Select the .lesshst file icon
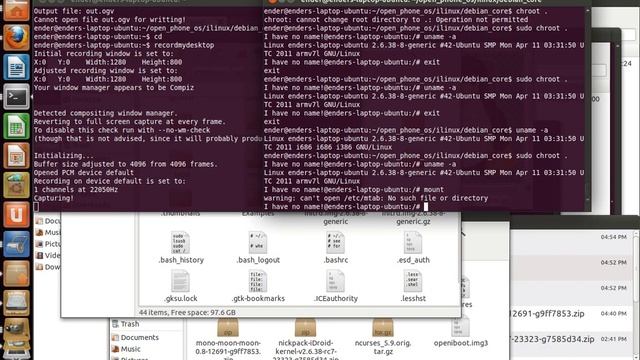This screenshot has height=360, width=640. click(x=413, y=281)
